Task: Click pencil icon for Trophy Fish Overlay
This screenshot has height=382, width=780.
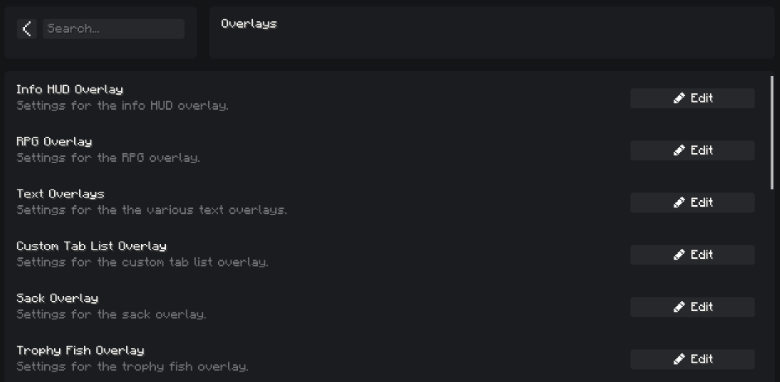Action: 679,359
